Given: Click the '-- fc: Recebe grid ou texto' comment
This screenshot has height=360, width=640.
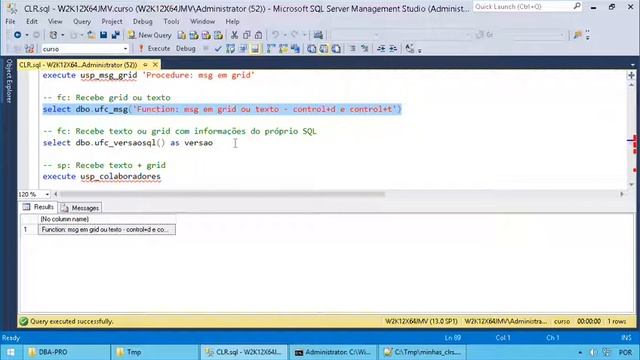Looking at the screenshot, I should (x=107, y=98).
